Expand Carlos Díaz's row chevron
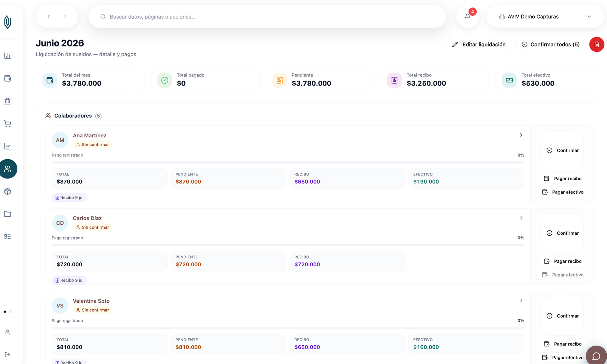This screenshot has width=607, height=364. pyautogui.click(x=521, y=218)
